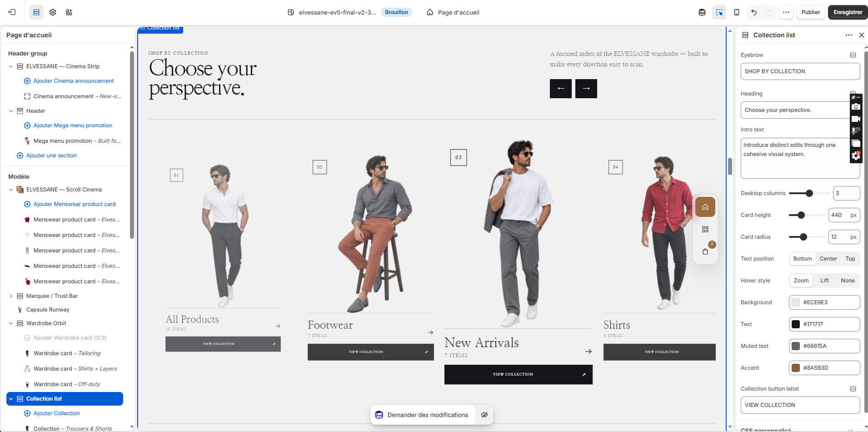Click the undo arrow icon

pyautogui.click(x=754, y=12)
